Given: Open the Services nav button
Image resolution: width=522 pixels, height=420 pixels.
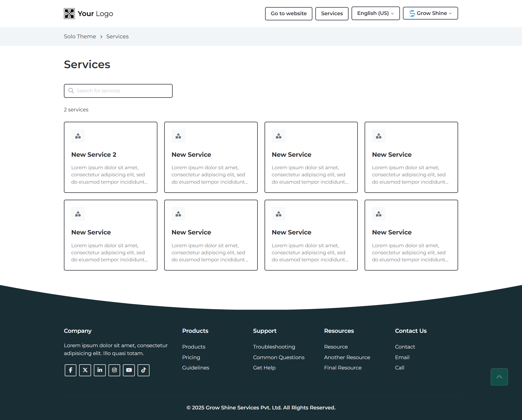Looking at the screenshot, I should [x=332, y=14].
